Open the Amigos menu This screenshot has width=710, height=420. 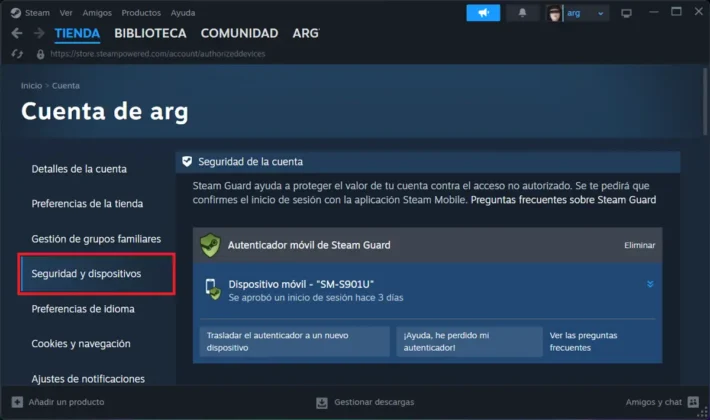[97, 13]
